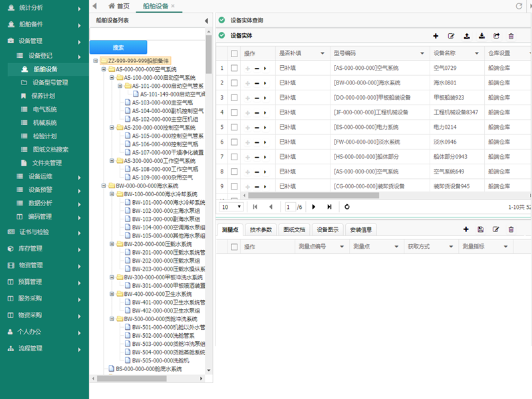Open 设备型号管理 in the sidebar
Image resolution: width=532 pixels, height=399 pixels.
[51, 82]
